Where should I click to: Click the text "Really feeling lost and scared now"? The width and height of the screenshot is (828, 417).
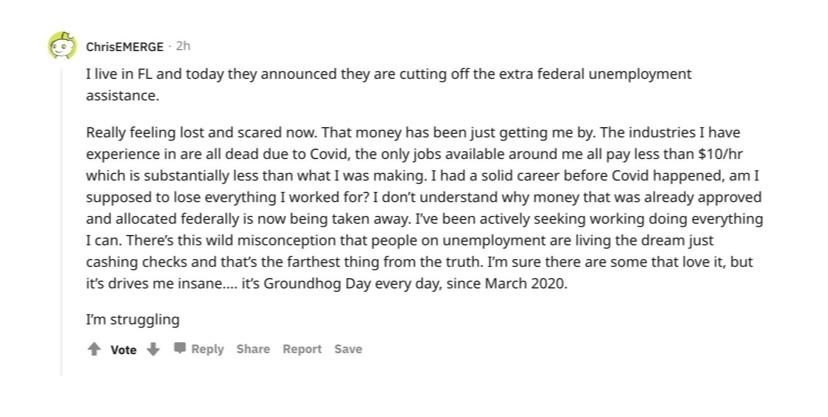tap(202, 133)
